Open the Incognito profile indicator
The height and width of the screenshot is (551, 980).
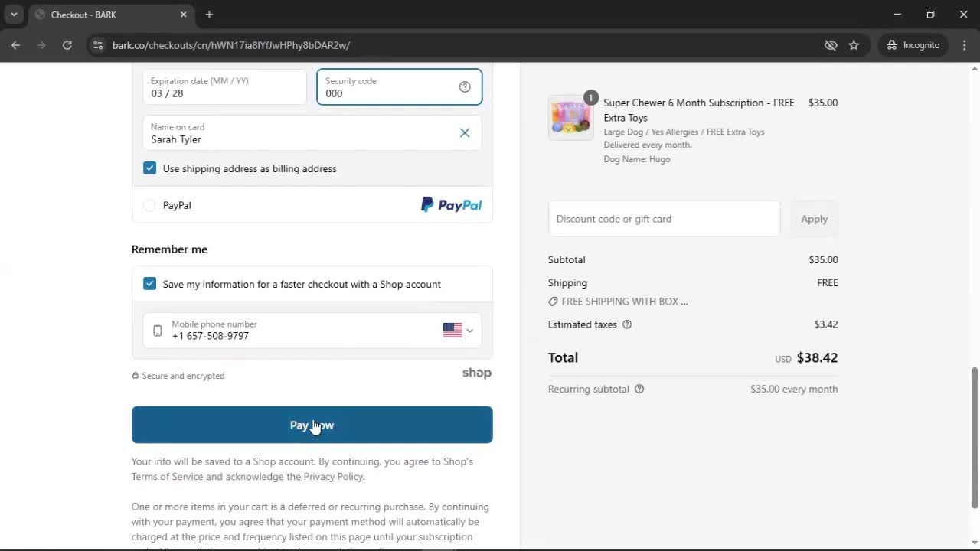tap(913, 45)
